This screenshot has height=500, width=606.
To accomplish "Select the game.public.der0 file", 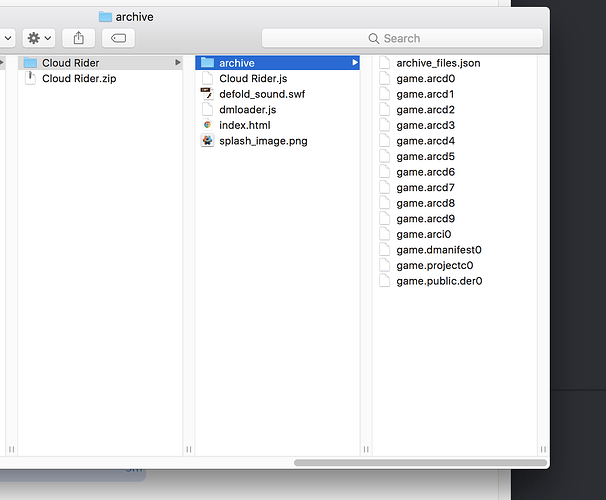I will coord(439,281).
